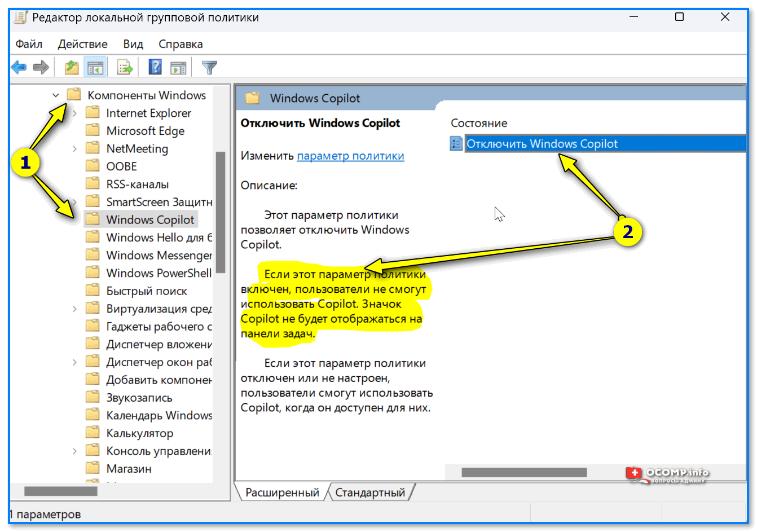Expand the Консоль управления node
Viewport: 757px width, 532px height.
[74, 451]
